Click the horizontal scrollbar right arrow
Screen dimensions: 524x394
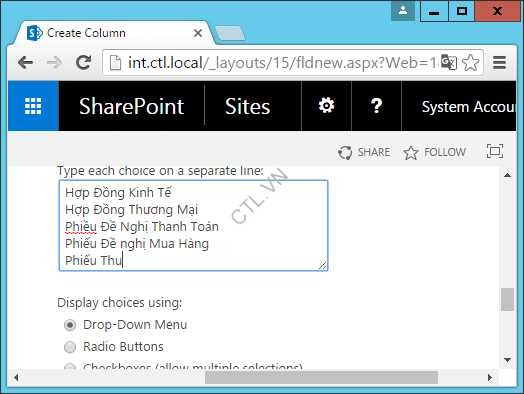(490, 378)
